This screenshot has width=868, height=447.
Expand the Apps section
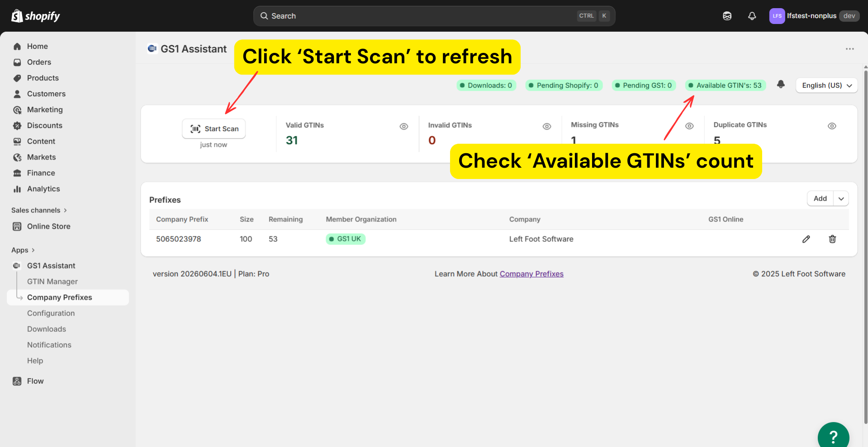pyautogui.click(x=23, y=250)
